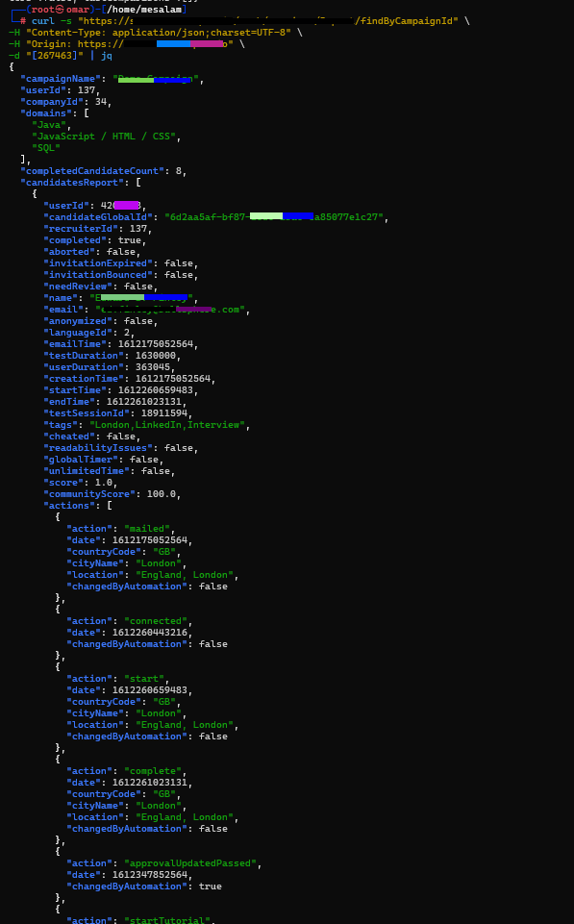Click the 'jq' pipe command
This screenshot has width=574, height=924.
[107, 56]
